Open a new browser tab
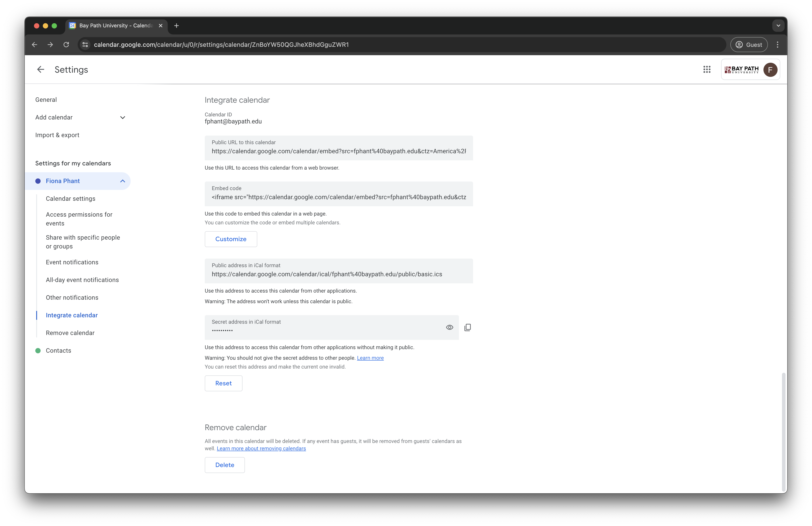Image resolution: width=812 pixels, height=526 pixels. pos(176,26)
